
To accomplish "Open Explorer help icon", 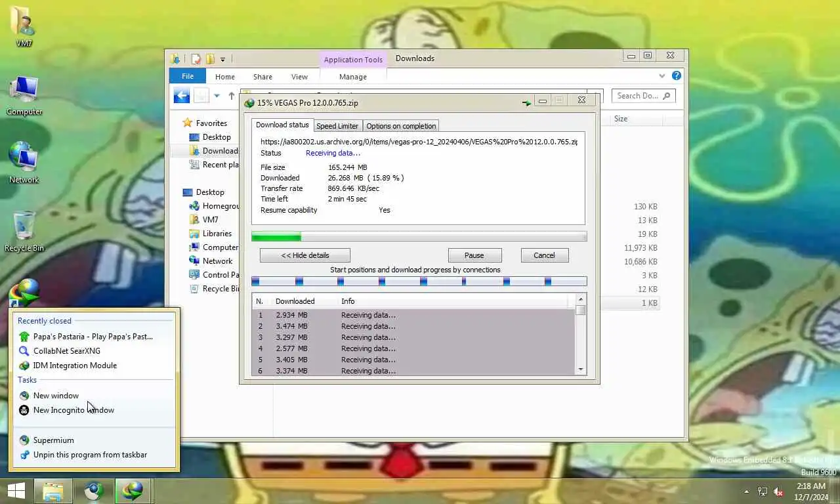I will [677, 76].
